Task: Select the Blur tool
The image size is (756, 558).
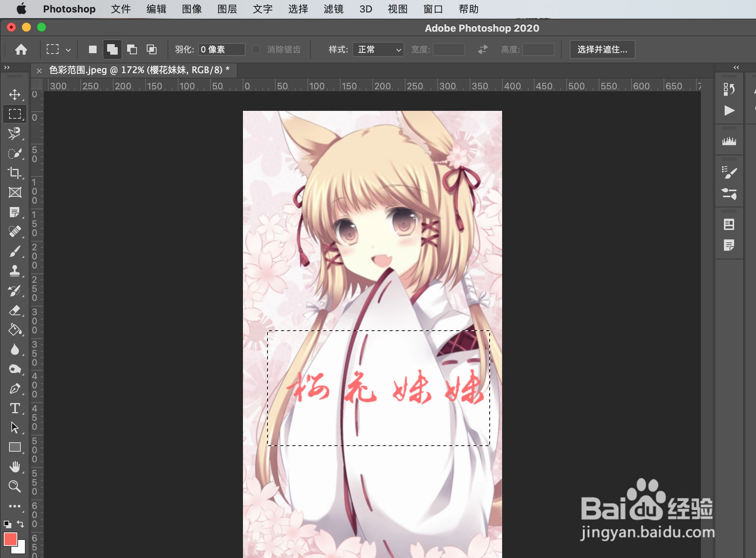Action: pyautogui.click(x=15, y=349)
